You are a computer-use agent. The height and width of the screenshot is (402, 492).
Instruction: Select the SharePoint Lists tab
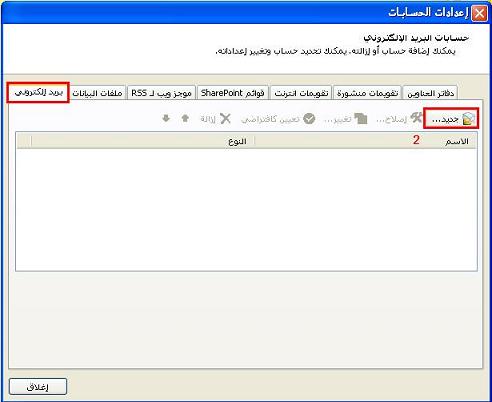233,93
